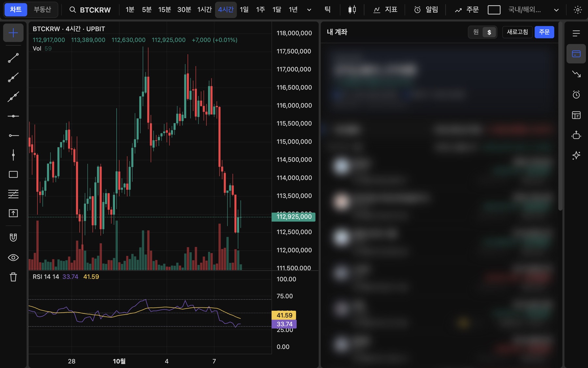Select the Fibonacci retracement tool
This screenshot has height=368, width=588.
point(13,194)
